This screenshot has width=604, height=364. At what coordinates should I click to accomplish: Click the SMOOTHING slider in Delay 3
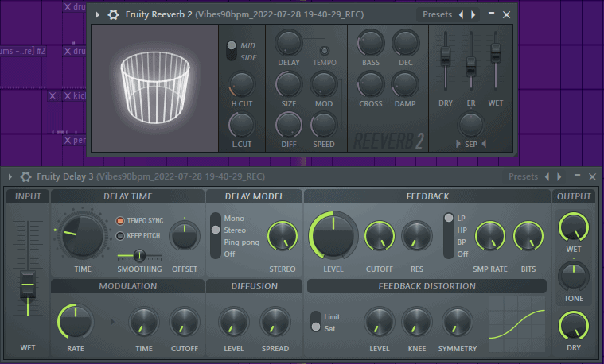click(139, 255)
